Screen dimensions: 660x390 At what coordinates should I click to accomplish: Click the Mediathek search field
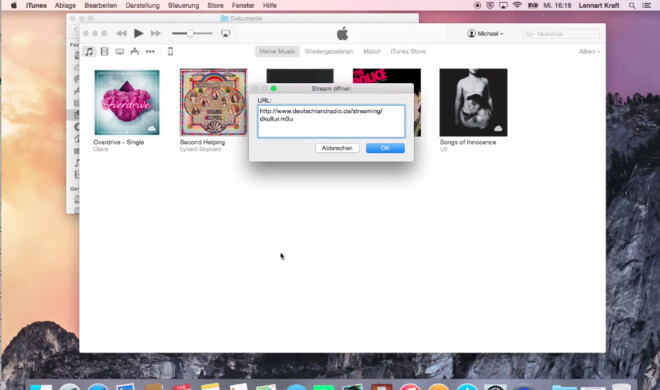[x=561, y=34]
